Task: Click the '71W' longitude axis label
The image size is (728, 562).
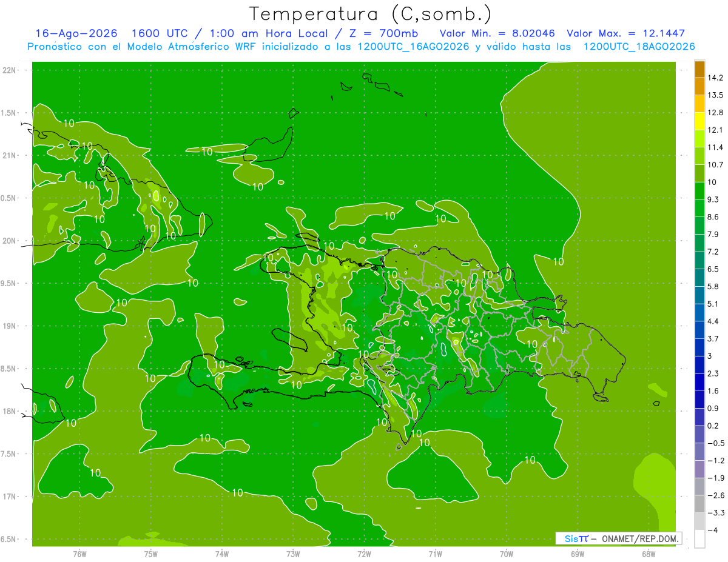Action: pos(435,554)
